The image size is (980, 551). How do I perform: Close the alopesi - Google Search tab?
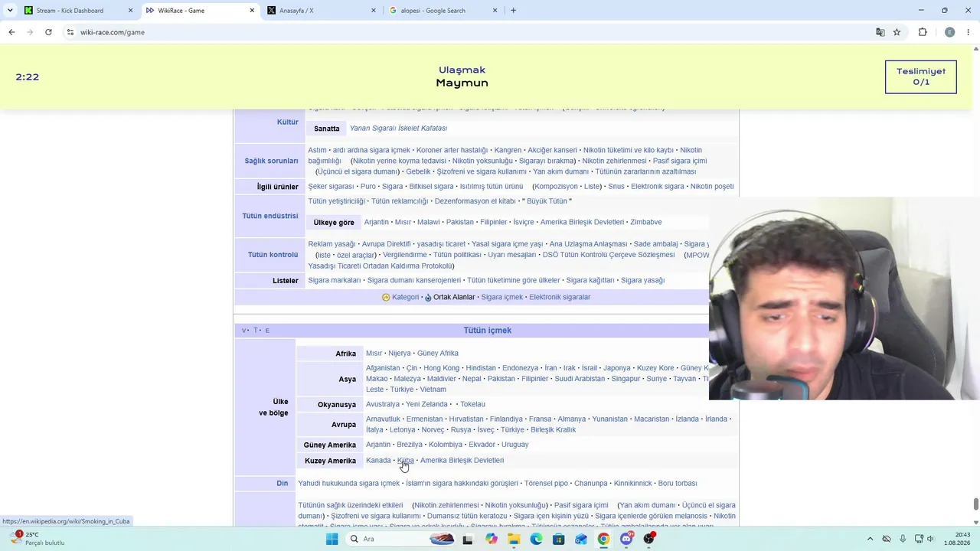coord(495,11)
